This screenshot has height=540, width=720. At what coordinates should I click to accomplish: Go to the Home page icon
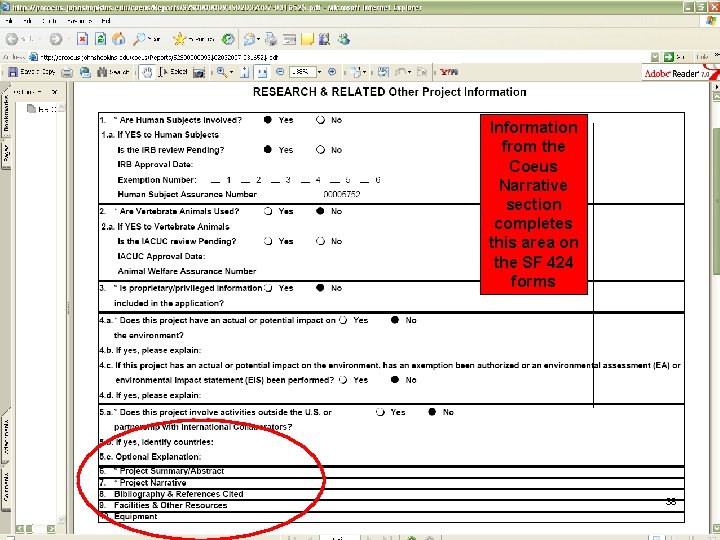(x=118, y=39)
